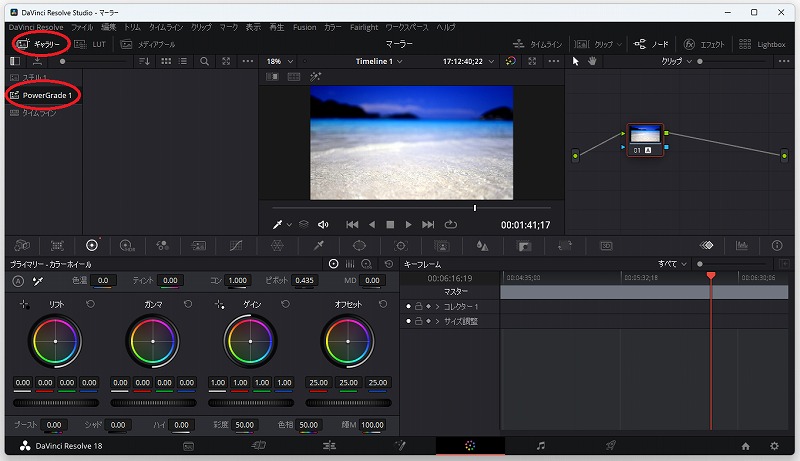Viewport: 800px width, 461px height.
Task: Open the Media Pool button
Action: 147,44
